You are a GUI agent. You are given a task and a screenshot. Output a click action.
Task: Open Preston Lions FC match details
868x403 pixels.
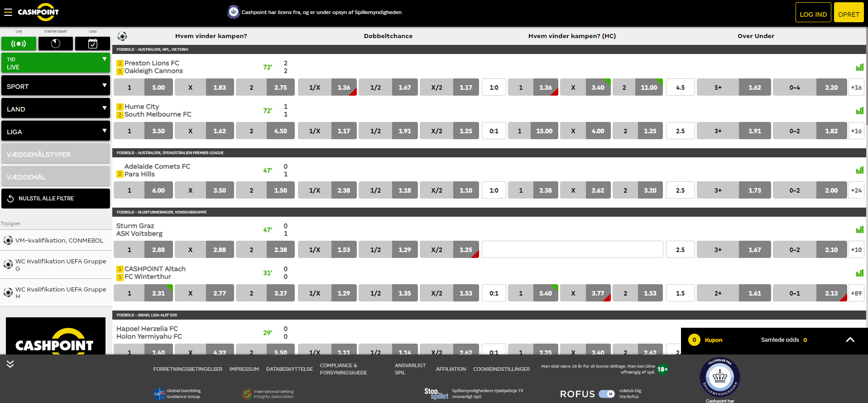152,63
